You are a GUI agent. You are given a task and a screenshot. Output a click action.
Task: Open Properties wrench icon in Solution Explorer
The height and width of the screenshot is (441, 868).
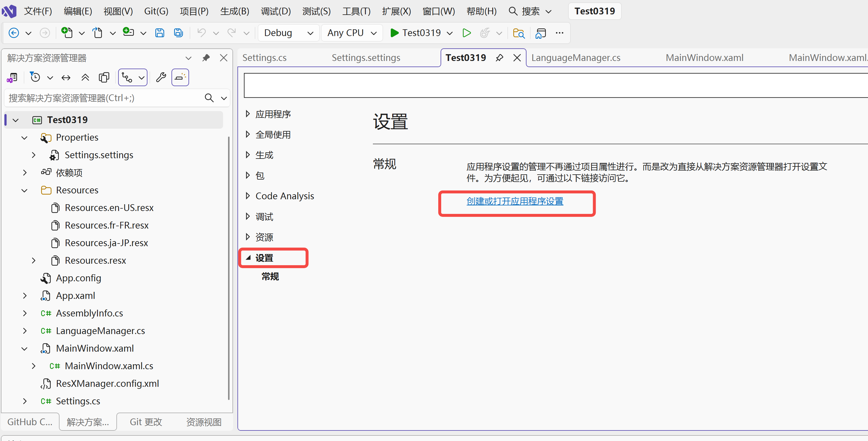pos(161,78)
